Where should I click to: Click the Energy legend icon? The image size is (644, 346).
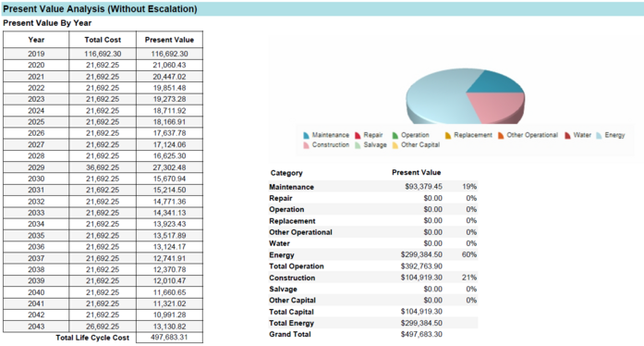point(599,135)
